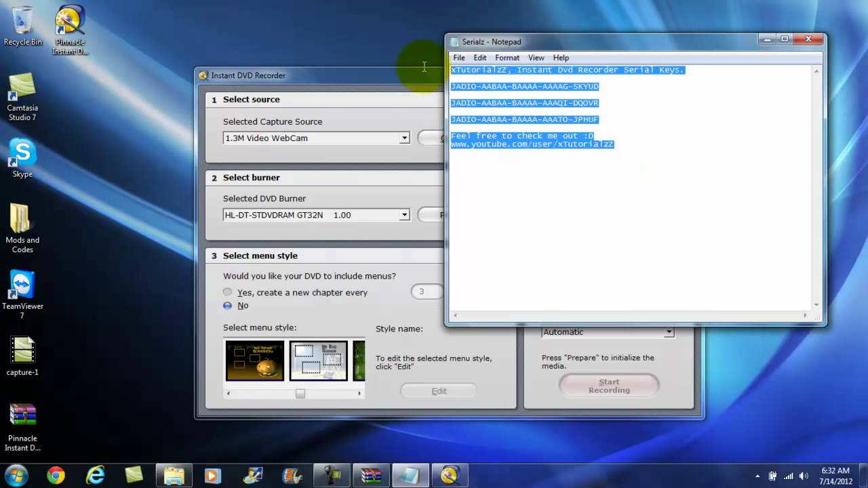
Task: Expand the Automatic dropdown in the recorder
Action: coord(669,332)
